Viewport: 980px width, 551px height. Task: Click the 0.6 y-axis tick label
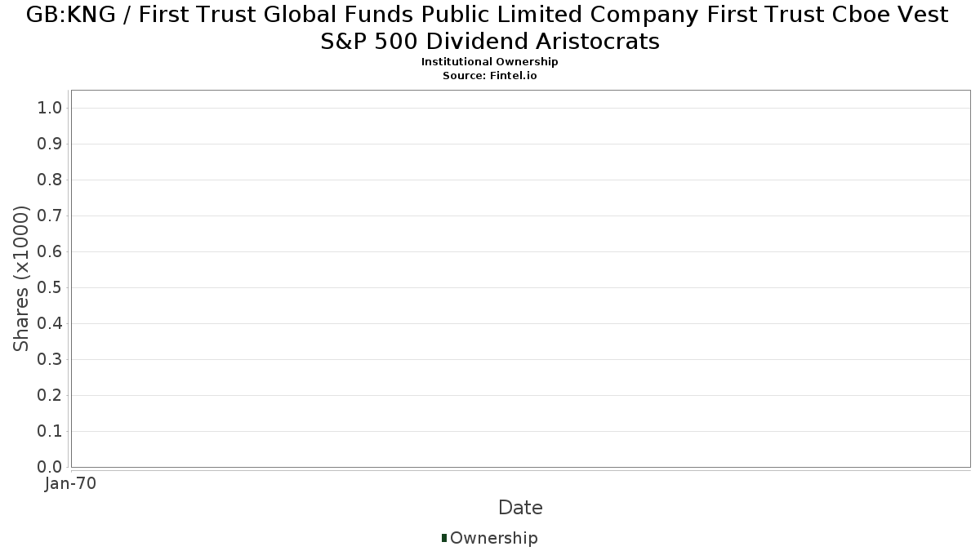[50, 252]
